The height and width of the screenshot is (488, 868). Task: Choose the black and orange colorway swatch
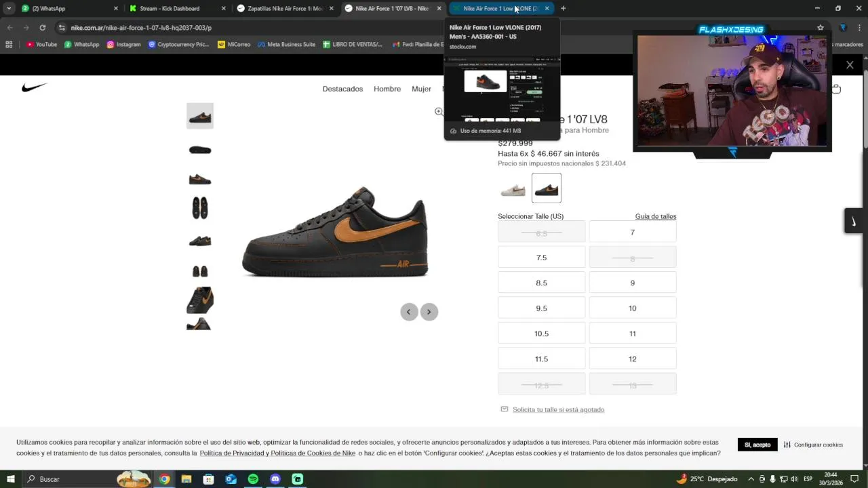click(547, 188)
